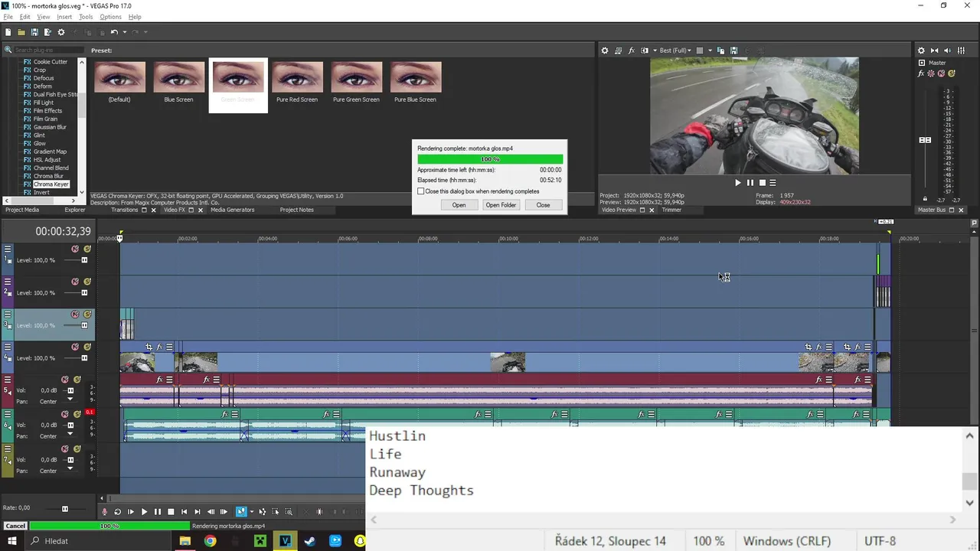The image size is (980, 551).
Task: Stop playback in the Video Preview panel
Action: click(762, 183)
